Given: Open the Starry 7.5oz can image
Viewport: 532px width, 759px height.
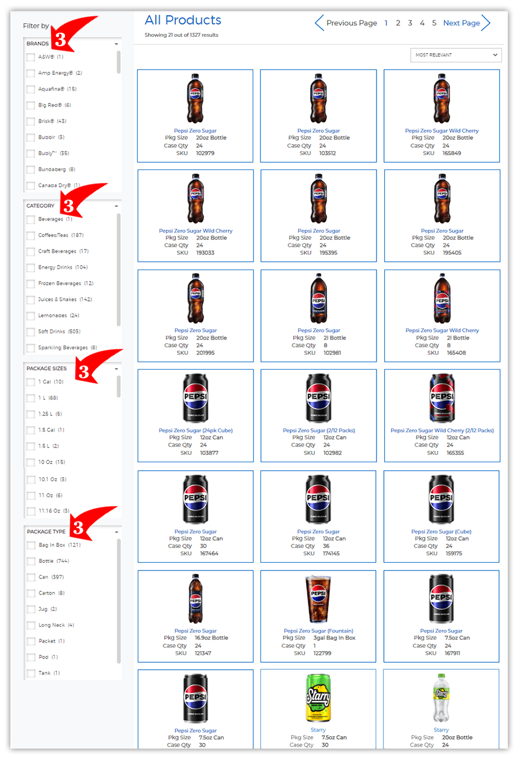Looking at the screenshot, I should [x=318, y=698].
